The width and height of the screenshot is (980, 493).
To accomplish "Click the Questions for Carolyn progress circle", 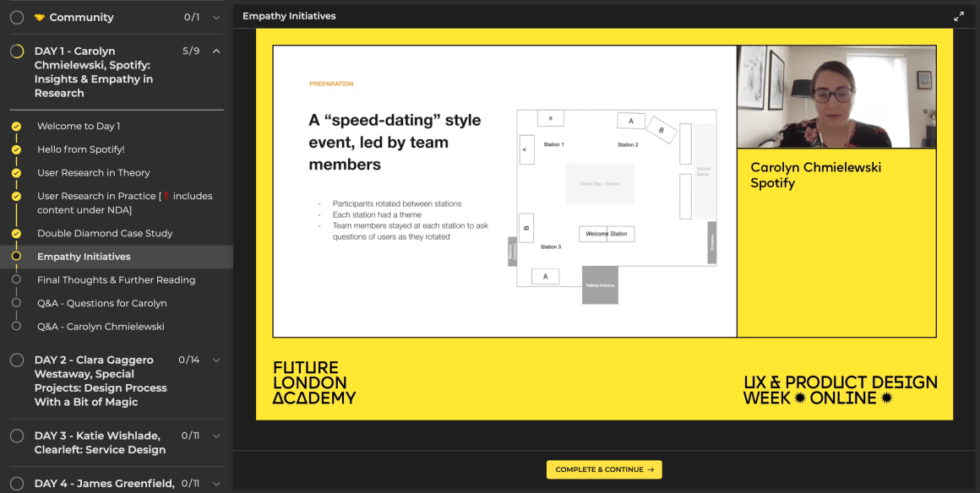I will pyautogui.click(x=16, y=303).
